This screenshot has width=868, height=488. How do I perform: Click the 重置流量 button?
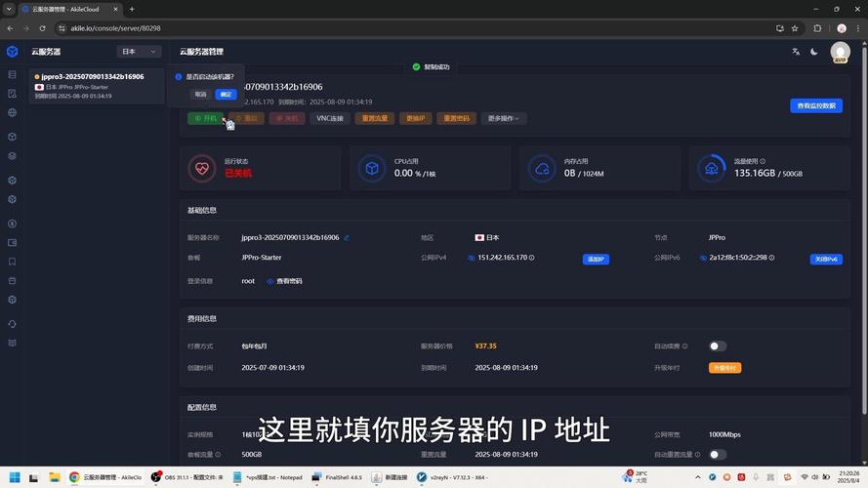tap(375, 118)
